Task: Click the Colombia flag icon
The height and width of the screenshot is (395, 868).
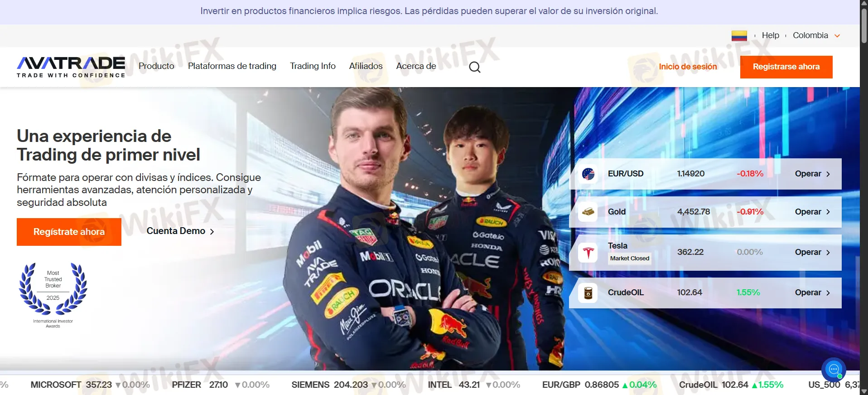Action: point(739,35)
